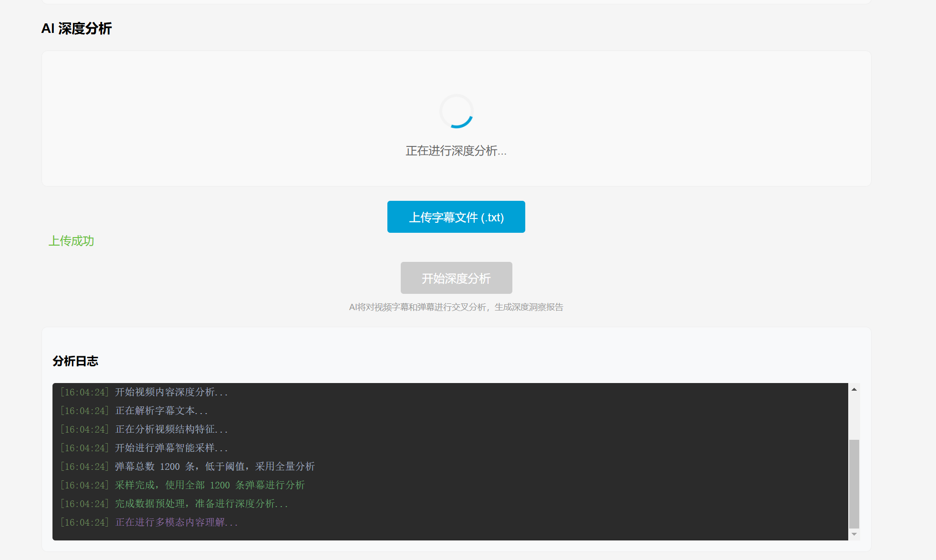Click the 弹幕总数 1200 条 log line
This screenshot has height=560, width=936.
[215, 467]
